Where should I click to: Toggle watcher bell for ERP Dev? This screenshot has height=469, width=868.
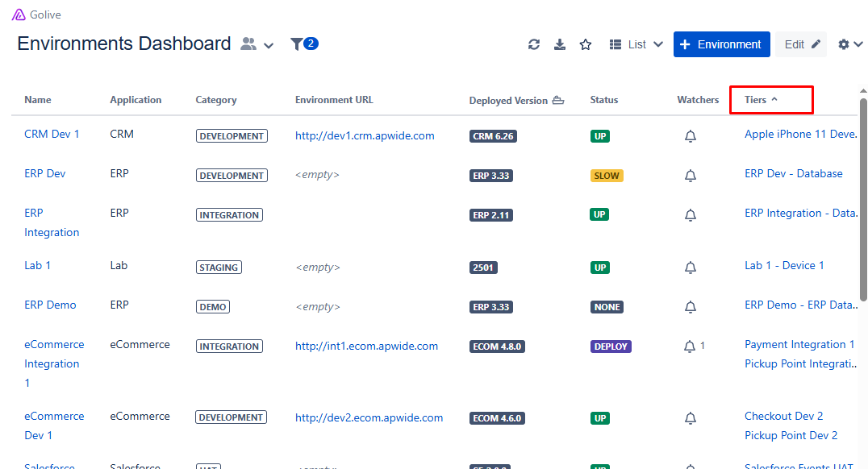click(x=690, y=175)
